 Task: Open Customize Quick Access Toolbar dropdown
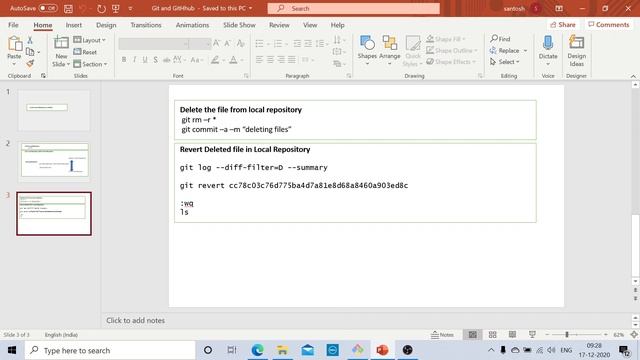coord(130,8)
